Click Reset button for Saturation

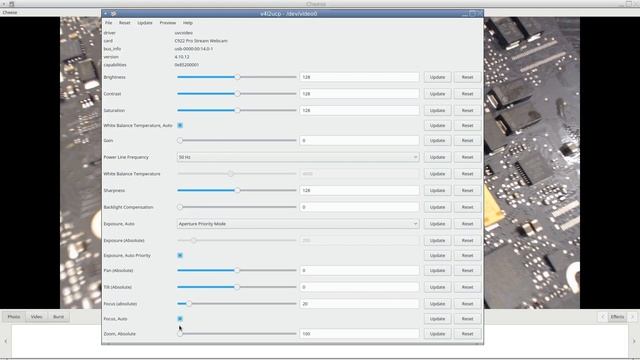tap(467, 110)
